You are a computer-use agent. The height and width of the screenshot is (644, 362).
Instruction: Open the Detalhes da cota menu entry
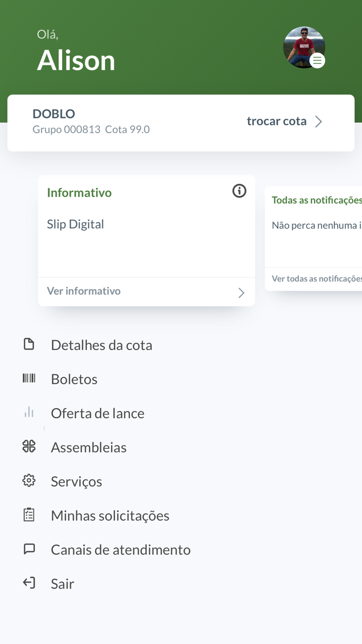pos(101,344)
